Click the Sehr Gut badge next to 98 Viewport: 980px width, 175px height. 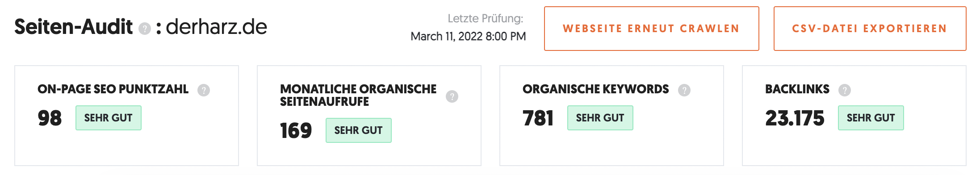109,118
